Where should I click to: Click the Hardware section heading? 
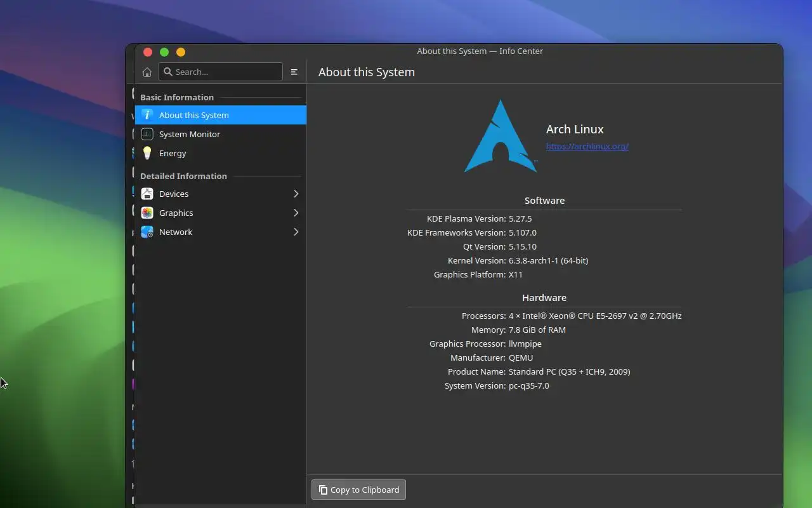click(544, 297)
